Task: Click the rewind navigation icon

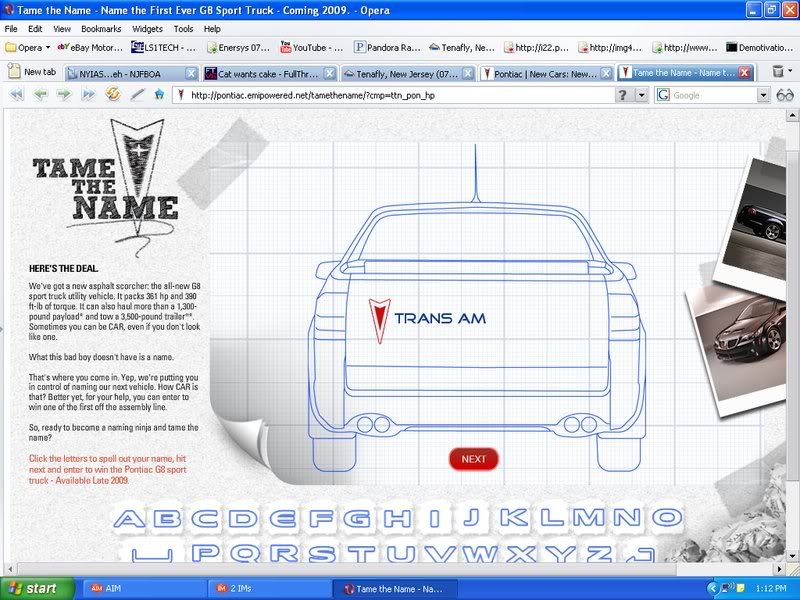Action: (x=17, y=94)
